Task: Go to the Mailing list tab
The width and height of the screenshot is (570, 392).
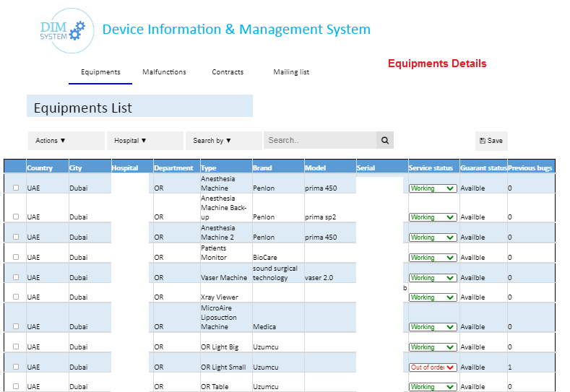Action: coord(291,72)
